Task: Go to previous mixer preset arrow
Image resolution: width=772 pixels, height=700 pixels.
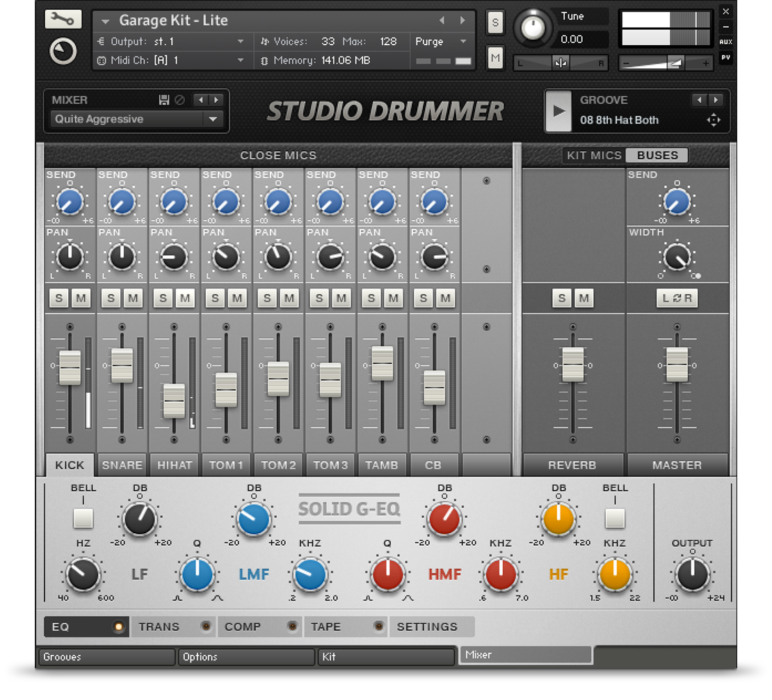Action: pos(201,100)
